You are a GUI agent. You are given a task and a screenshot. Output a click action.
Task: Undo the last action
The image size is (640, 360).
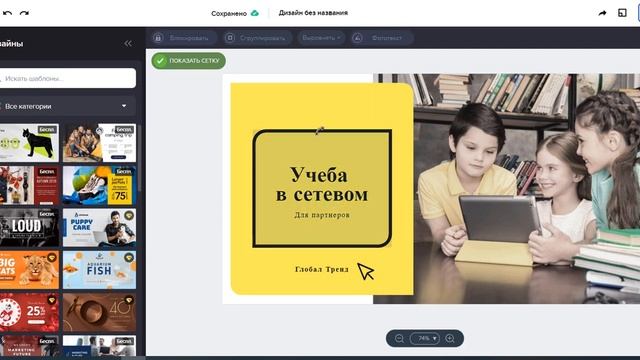[x=7, y=13]
